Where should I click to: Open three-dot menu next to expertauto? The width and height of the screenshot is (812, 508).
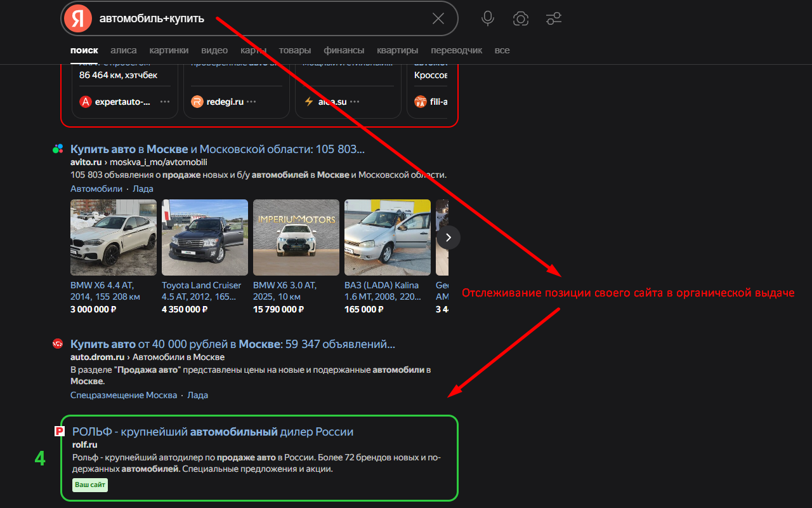tap(165, 102)
